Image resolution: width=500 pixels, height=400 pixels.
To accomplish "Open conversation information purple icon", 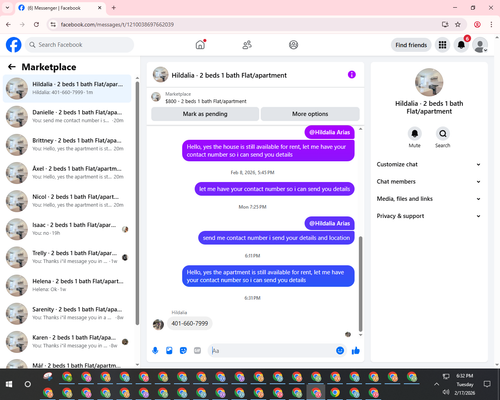I will (x=352, y=75).
